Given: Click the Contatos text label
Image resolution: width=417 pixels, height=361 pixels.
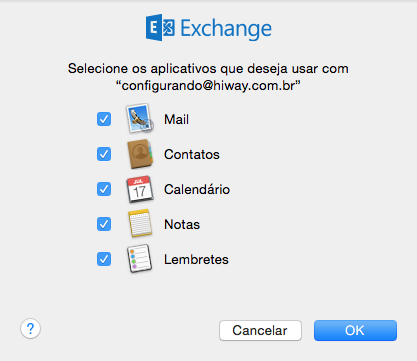Looking at the screenshot, I should 192,154.
